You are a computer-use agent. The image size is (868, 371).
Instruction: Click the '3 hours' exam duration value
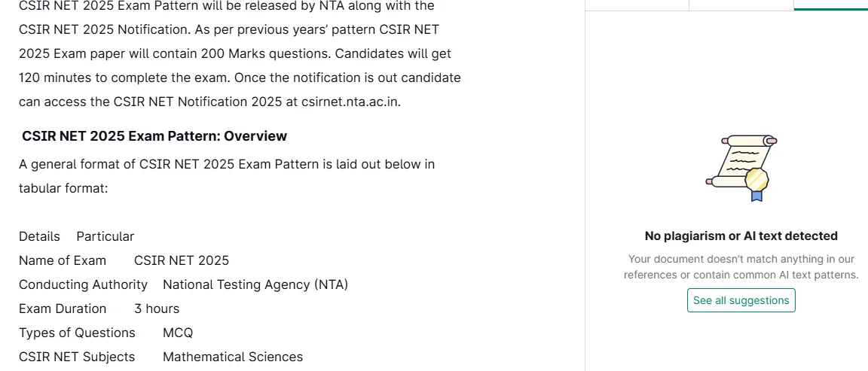(157, 309)
